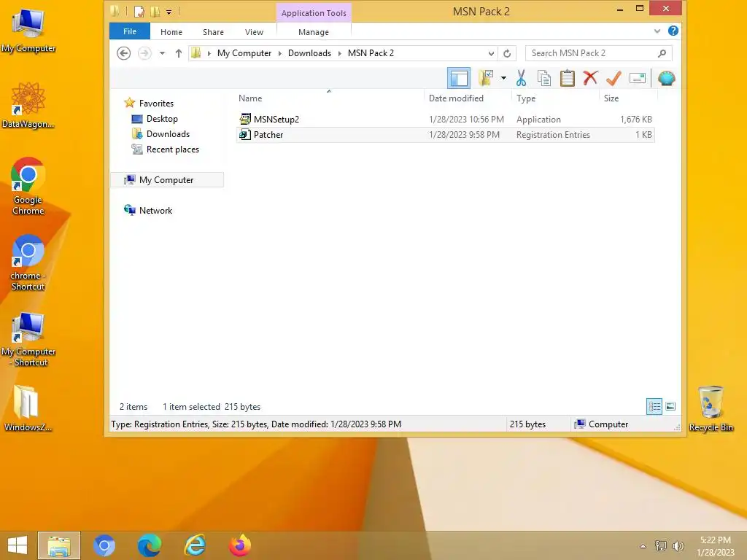
Task: Open the teal shell icon in the toolbar
Action: click(667, 78)
